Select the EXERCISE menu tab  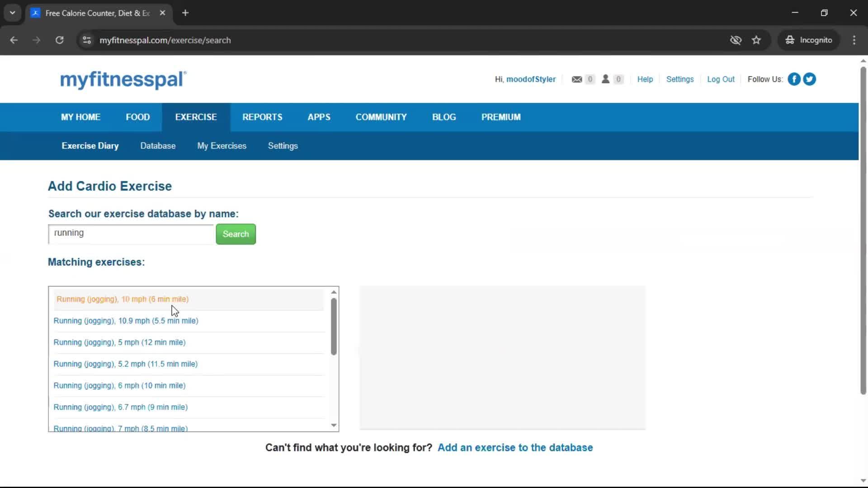pyautogui.click(x=196, y=117)
